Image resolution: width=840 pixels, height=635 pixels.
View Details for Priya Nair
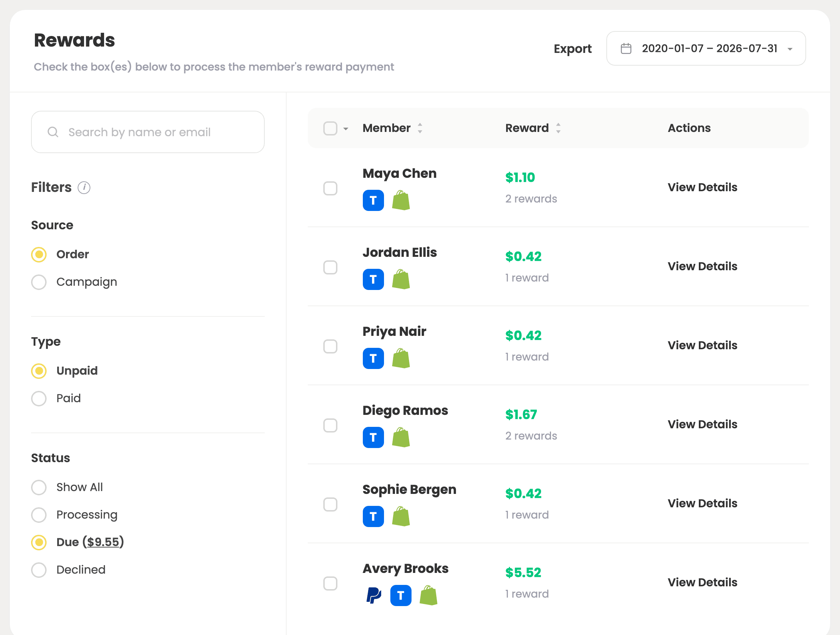coord(702,345)
